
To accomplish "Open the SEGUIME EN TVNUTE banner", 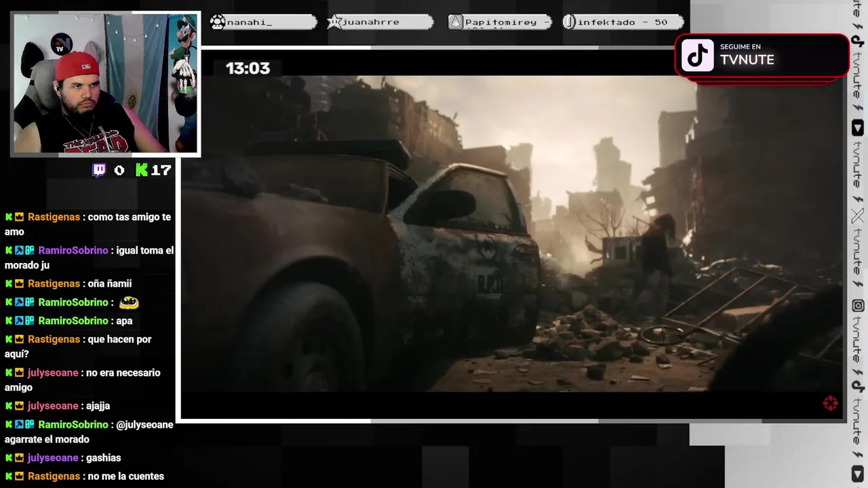I will tap(762, 56).
